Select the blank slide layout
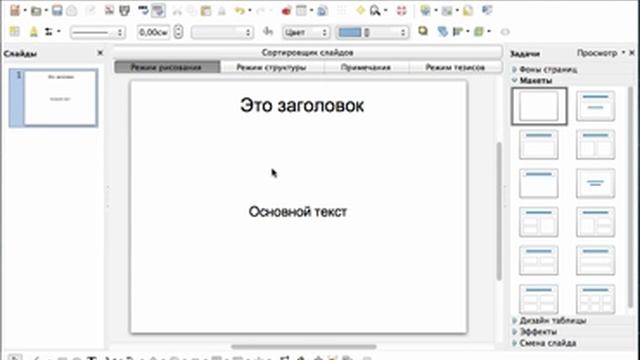 pos(539,106)
